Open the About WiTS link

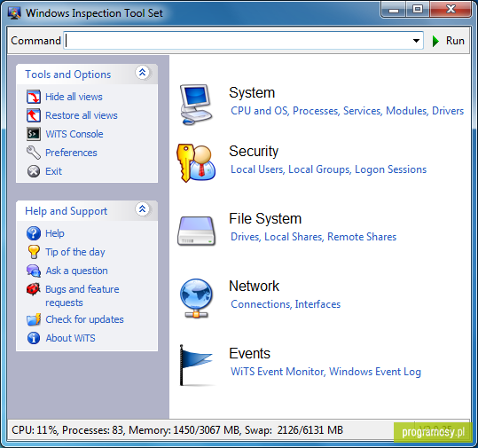pos(70,338)
